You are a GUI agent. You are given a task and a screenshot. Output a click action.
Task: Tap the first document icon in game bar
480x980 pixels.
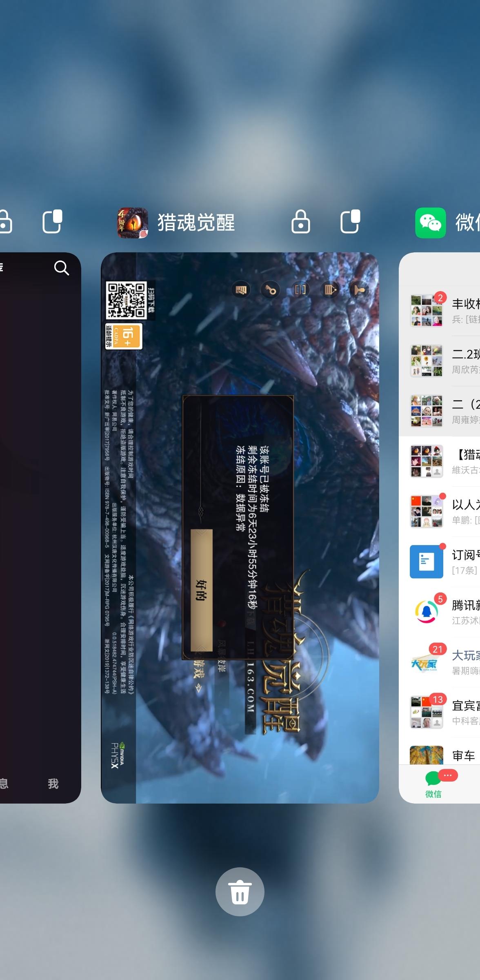(241, 290)
